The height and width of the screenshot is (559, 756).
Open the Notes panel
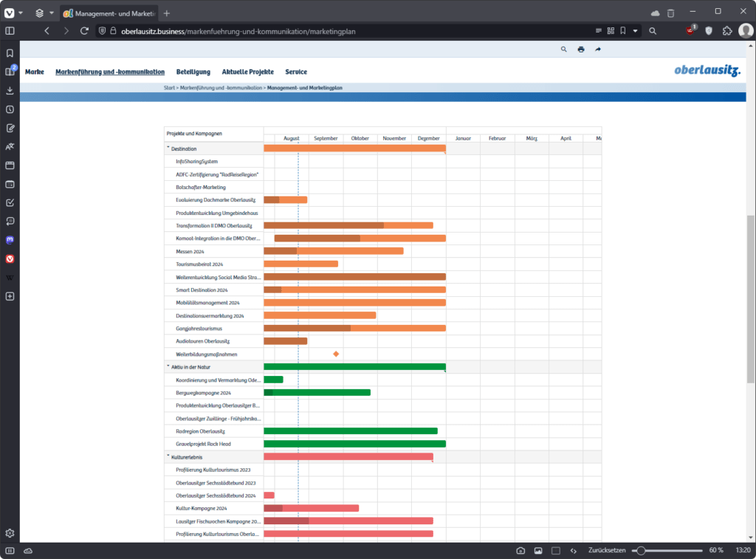click(x=10, y=128)
